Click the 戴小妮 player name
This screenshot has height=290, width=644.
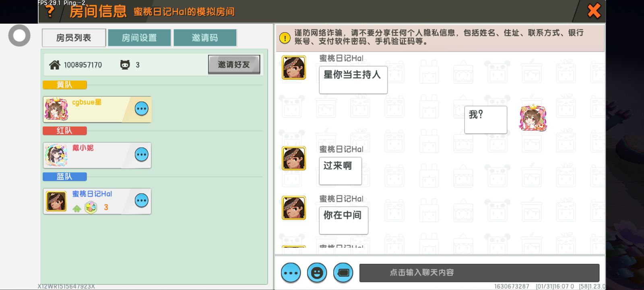click(x=83, y=148)
